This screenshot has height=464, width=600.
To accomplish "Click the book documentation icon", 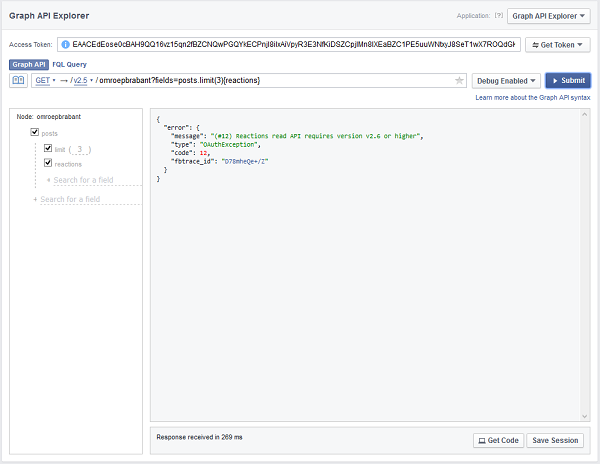I will click(19, 81).
